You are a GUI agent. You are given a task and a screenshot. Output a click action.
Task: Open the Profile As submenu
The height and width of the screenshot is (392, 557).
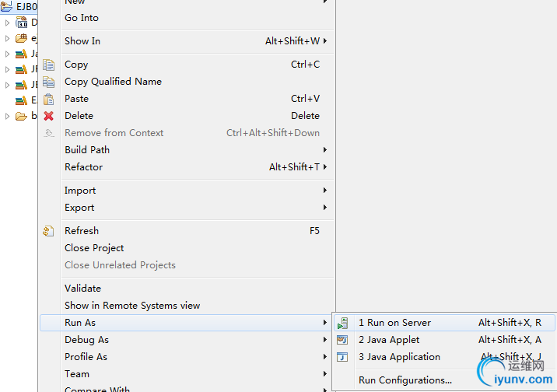click(86, 357)
